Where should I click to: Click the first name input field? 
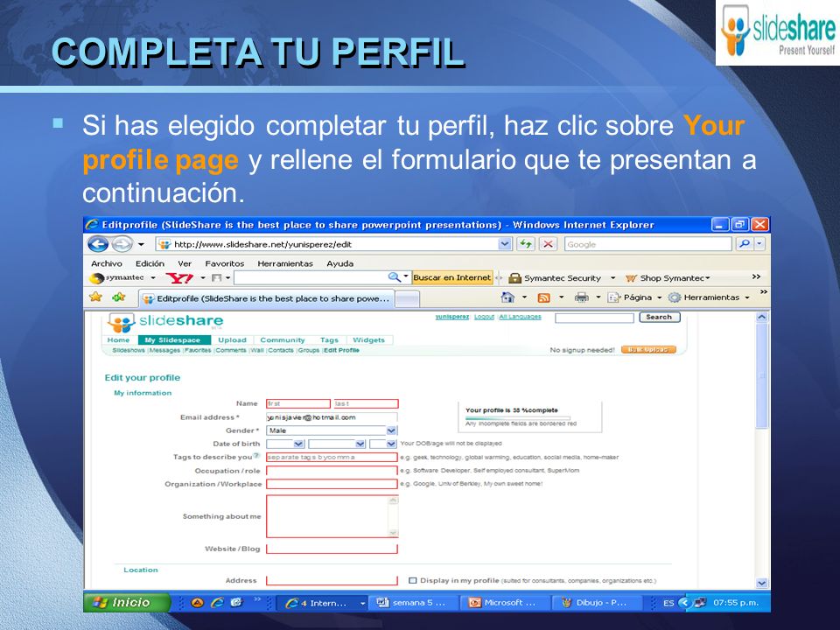297,403
